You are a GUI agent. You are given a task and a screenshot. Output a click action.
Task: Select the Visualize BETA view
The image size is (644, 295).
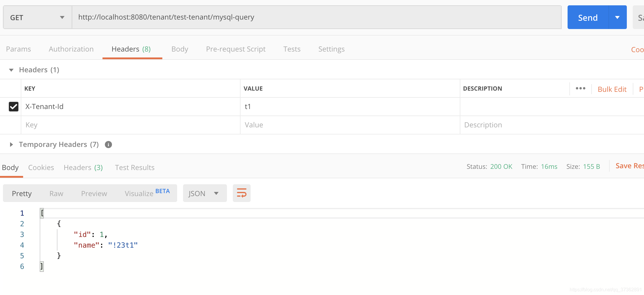pyautogui.click(x=147, y=193)
